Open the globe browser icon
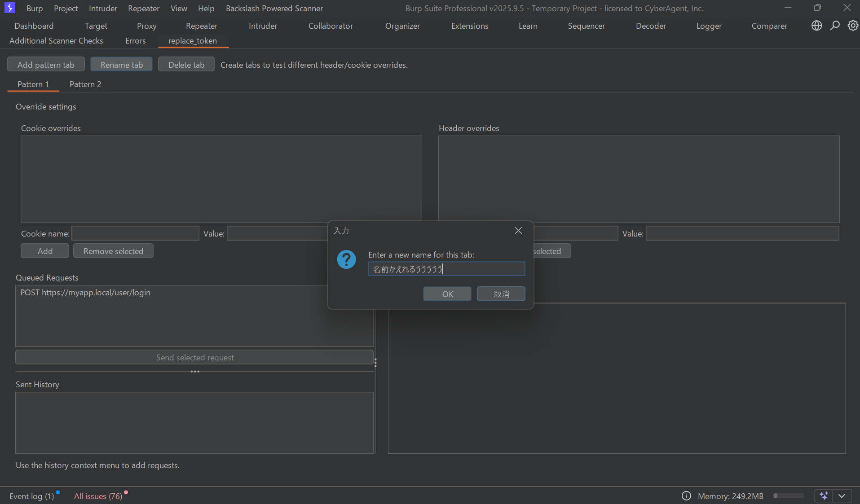The height and width of the screenshot is (504, 860). click(x=816, y=26)
